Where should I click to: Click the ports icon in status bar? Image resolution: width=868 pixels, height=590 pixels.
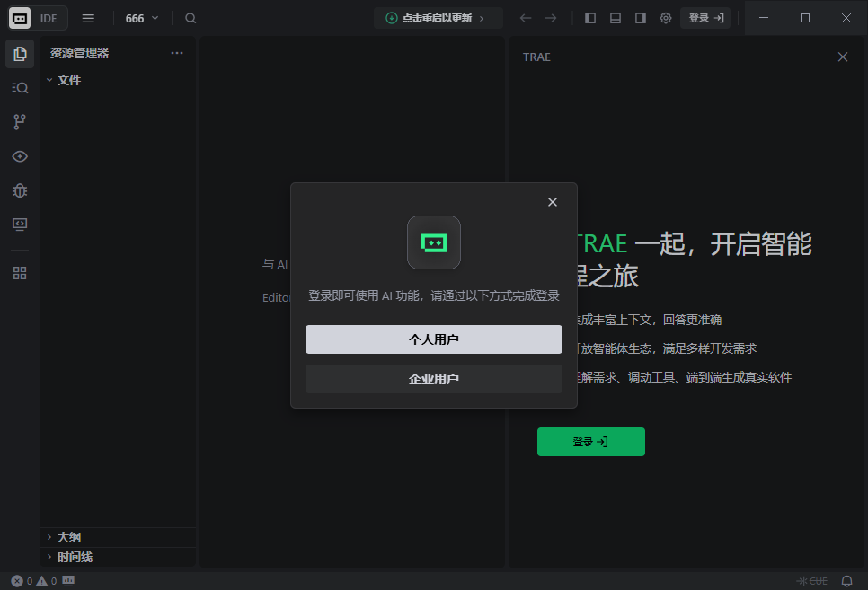68,581
